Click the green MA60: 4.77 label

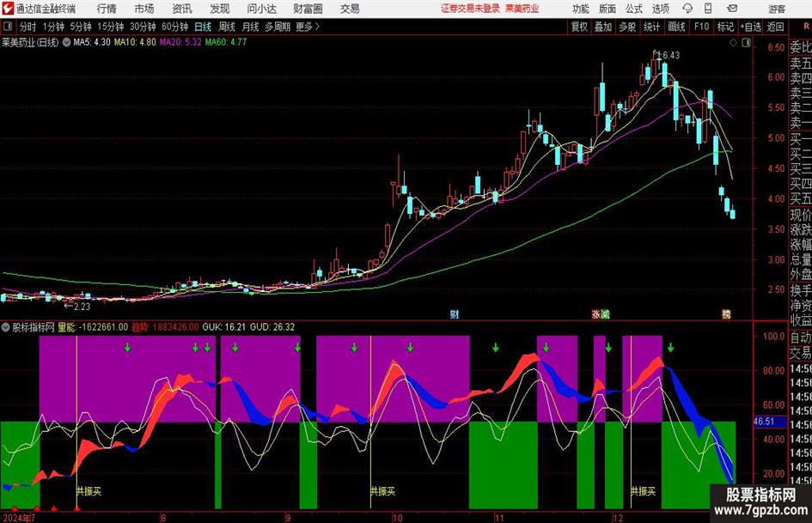[226, 42]
